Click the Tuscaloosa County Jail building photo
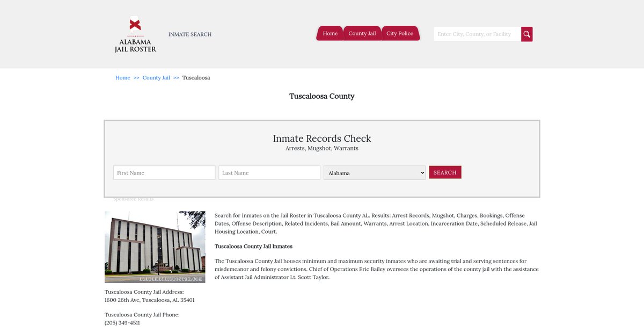The width and height of the screenshot is (644, 333). (x=155, y=247)
